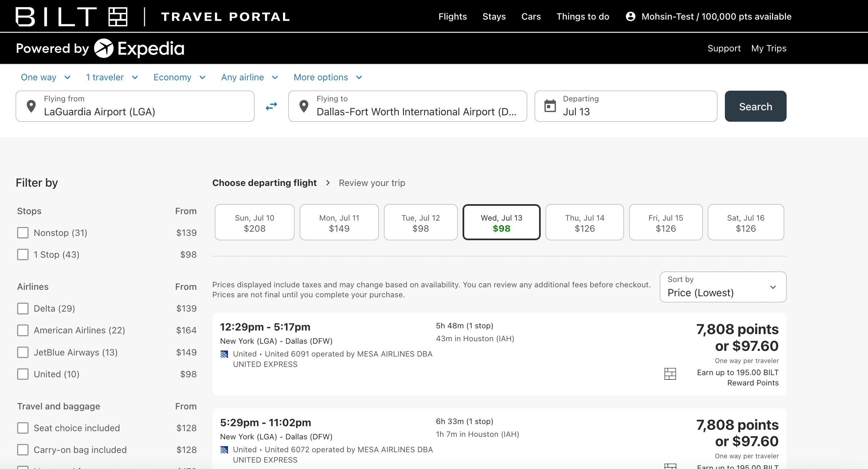Click the calendar icon in the Departing field
Screen dimensions: 868x469
[x=550, y=106]
